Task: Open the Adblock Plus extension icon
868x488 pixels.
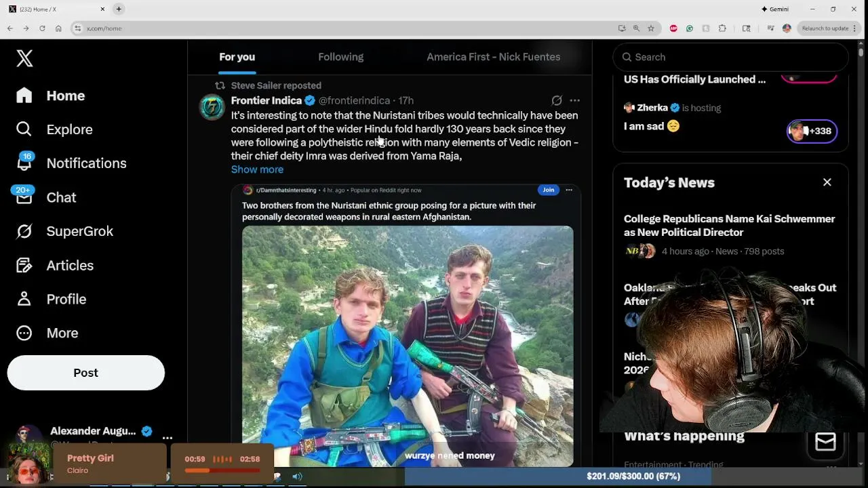Action: point(673,28)
